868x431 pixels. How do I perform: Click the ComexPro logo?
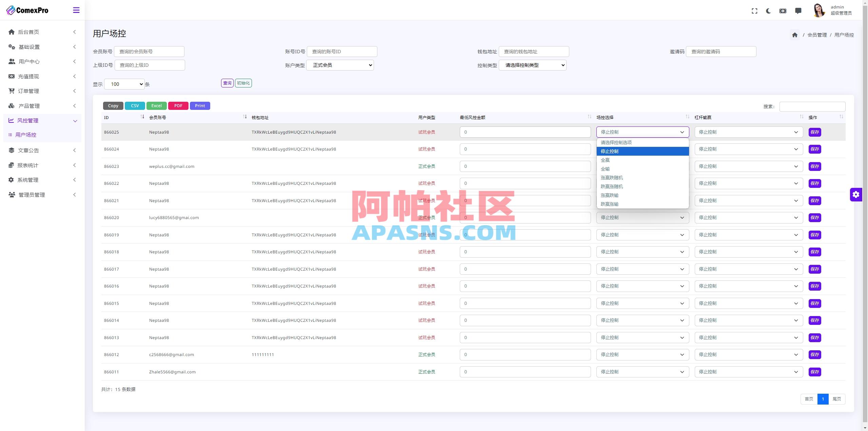click(27, 10)
